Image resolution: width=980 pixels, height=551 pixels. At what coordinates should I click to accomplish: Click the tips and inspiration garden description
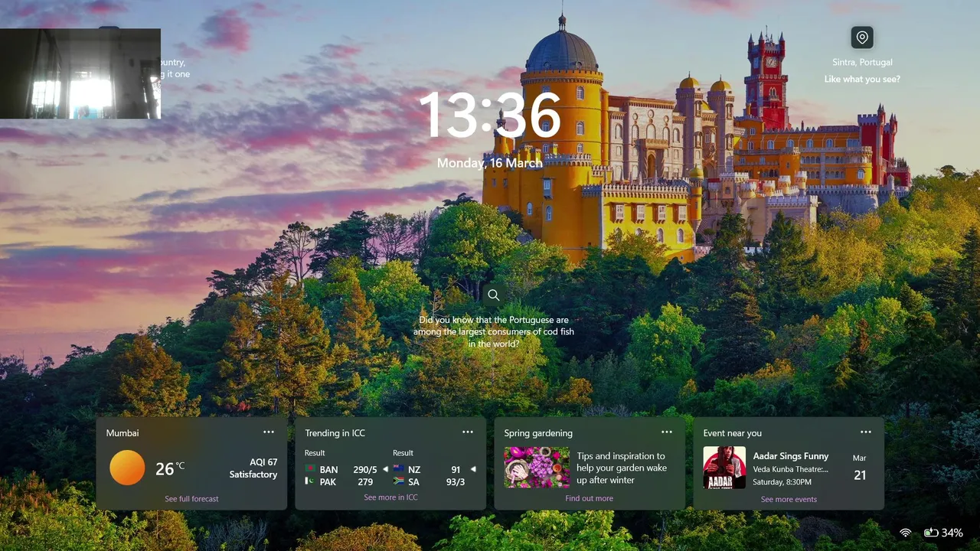pyautogui.click(x=622, y=468)
